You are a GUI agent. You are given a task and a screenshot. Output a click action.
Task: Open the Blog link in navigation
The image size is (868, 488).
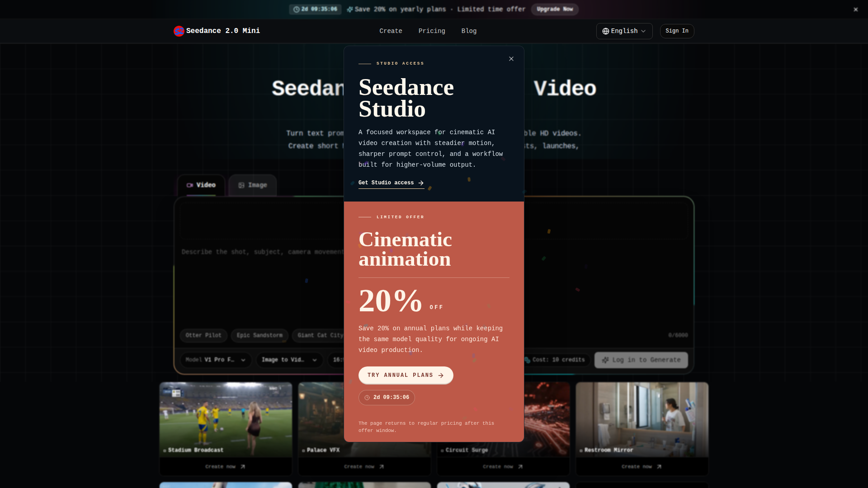click(x=469, y=31)
